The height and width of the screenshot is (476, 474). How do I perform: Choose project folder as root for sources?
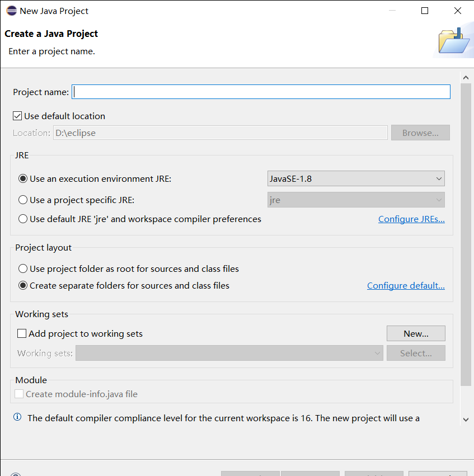(x=23, y=268)
